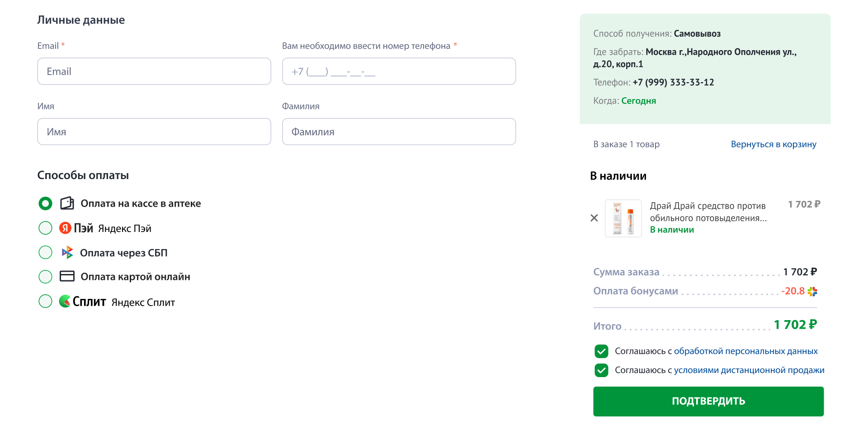This screenshot has height=430, width=868.
Task: Open обработкой персональных данных link
Action: coord(745,351)
